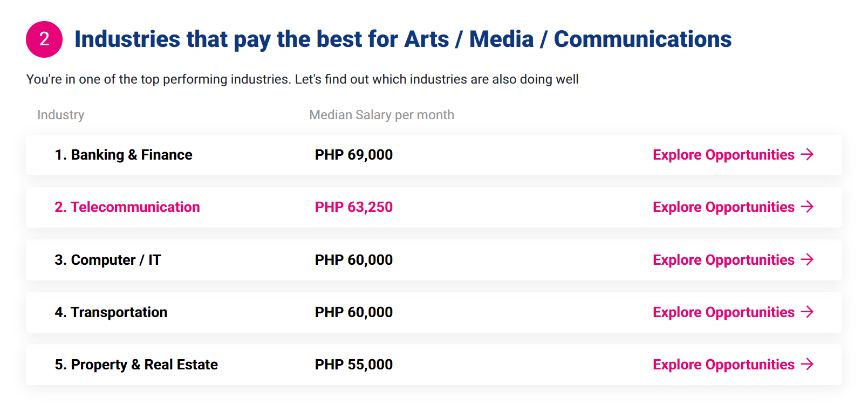Viewport: 868px width, 405px height.
Task: Select the Banking & Finance industry name
Action: click(x=124, y=155)
